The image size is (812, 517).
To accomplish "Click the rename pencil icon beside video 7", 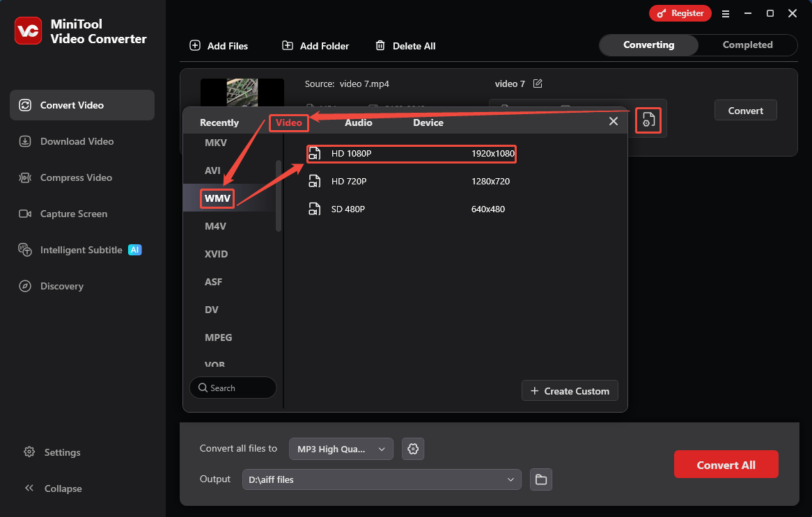I will 538,83.
